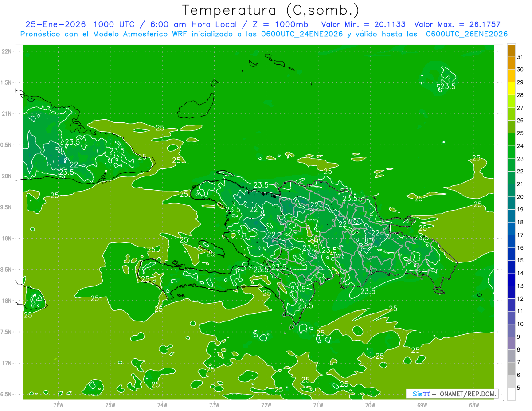Click the 'ONAMET/REP.DOM.' credit text
Screen dimensions: 532x411
coord(467,394)
